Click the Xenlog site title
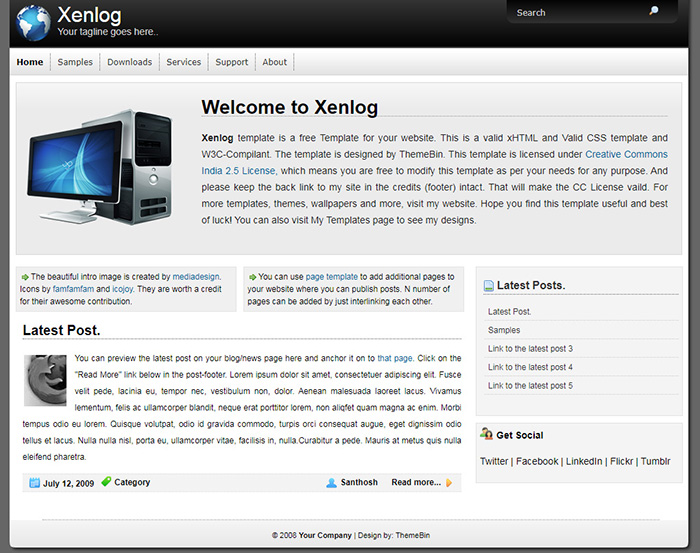700x553 pixels. [89, 15]
